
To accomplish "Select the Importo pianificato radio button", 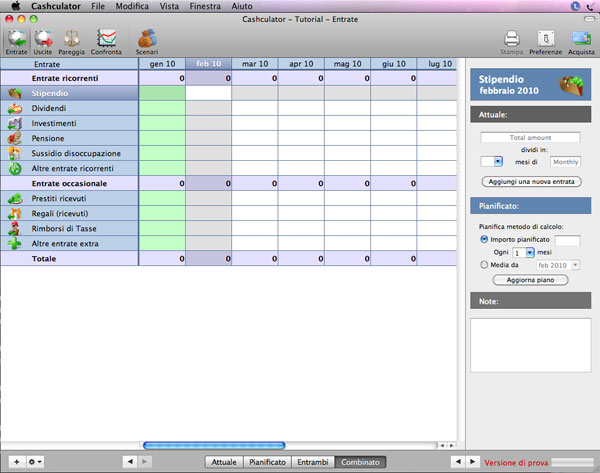I will pyautogui.click(x=484, y=239).
